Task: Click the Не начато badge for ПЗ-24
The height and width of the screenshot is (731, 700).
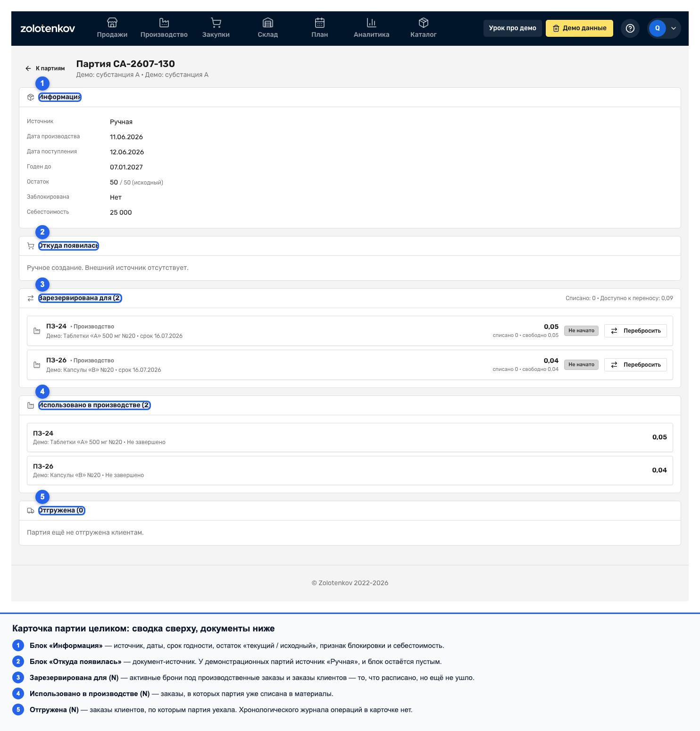Action: click(581, 331)
